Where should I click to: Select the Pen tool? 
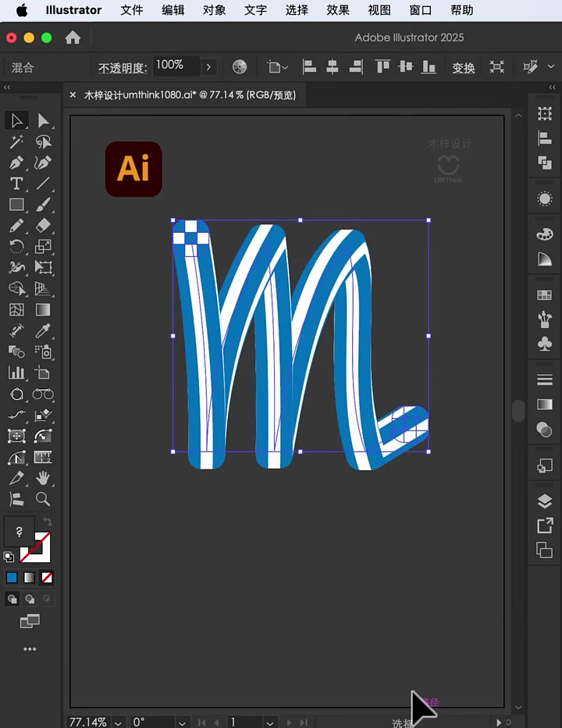[x=16, y=162]
